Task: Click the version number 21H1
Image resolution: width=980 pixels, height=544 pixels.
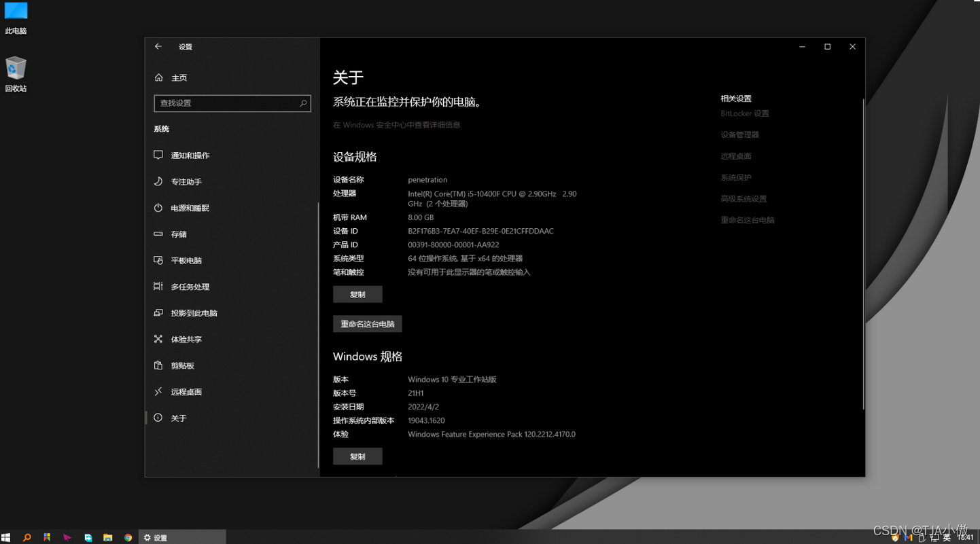Action: 416,393
